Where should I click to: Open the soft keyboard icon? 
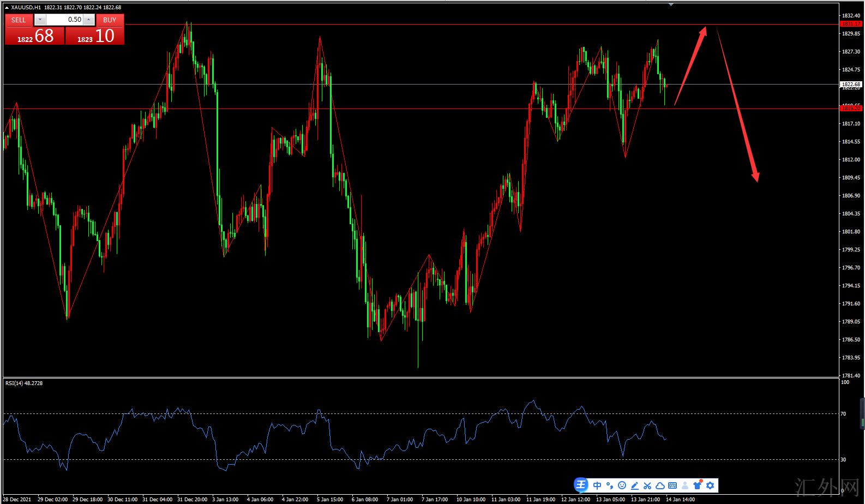tap(672, 485)
